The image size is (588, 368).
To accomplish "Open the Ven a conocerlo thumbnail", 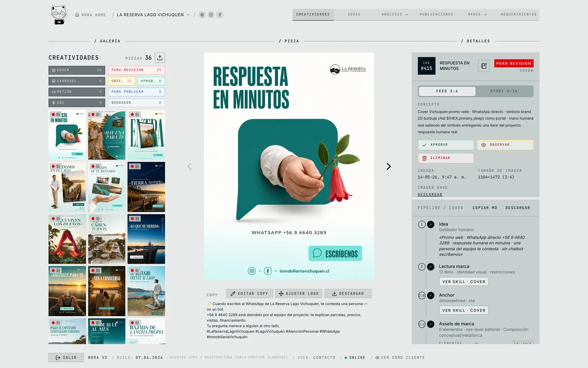I will tap(107, 291).
